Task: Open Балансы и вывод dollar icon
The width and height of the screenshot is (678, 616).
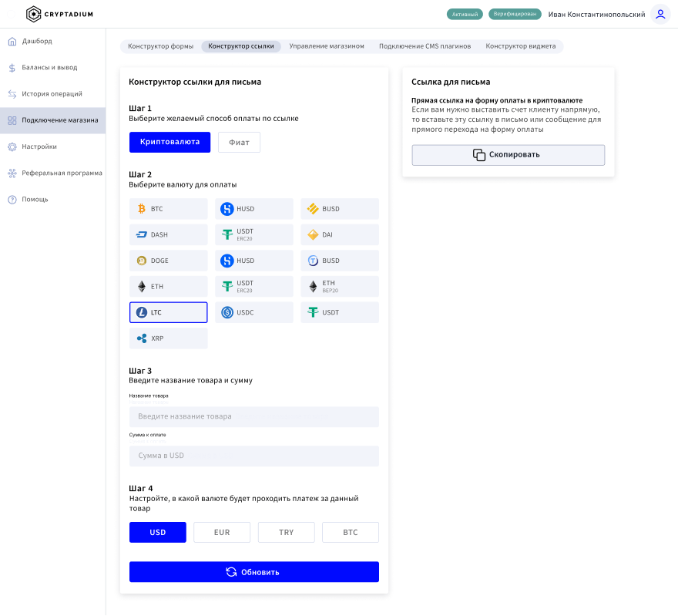Action: click(12, 68)
